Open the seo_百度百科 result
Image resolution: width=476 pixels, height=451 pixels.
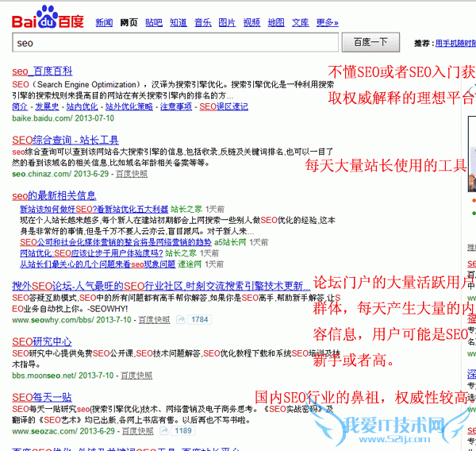(x=42, y=71)
